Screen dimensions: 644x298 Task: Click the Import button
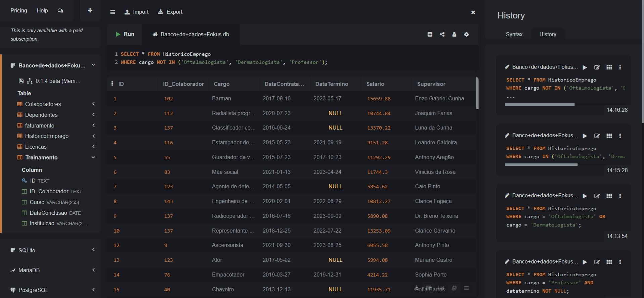tap(137, 12)
